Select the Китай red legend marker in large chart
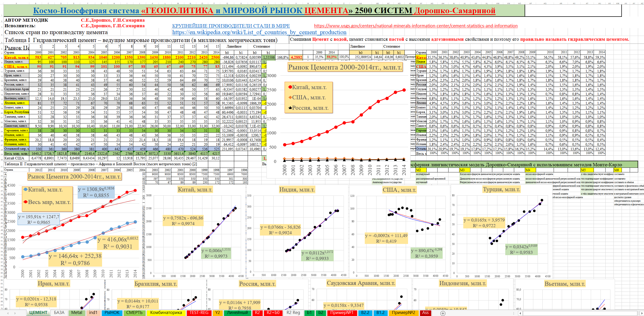The height and width of the screenshot is (316, 644). tap(290, 87)
